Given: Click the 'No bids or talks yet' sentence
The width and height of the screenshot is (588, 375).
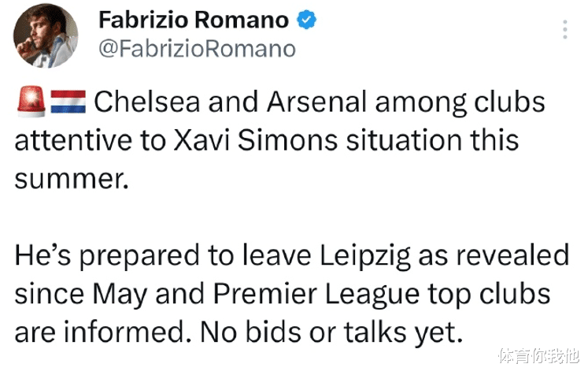Looking at the screenshot, I should pyautogui.click(x=331, y=332).
